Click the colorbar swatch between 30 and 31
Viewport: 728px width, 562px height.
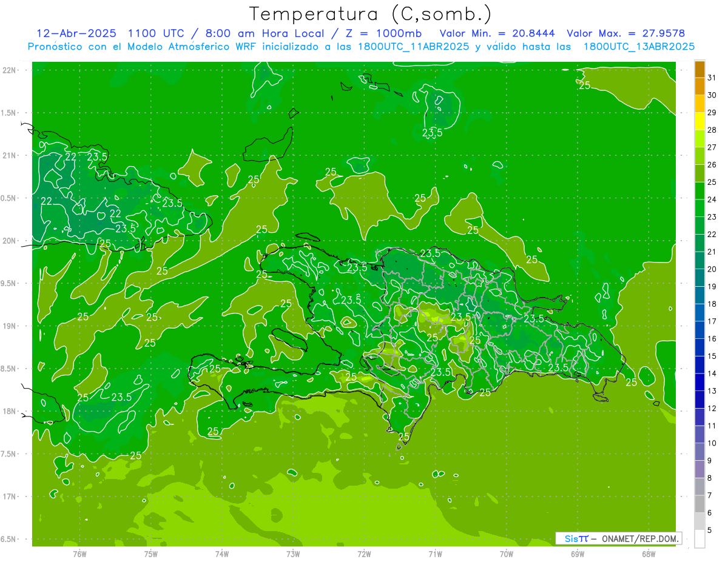699,86
